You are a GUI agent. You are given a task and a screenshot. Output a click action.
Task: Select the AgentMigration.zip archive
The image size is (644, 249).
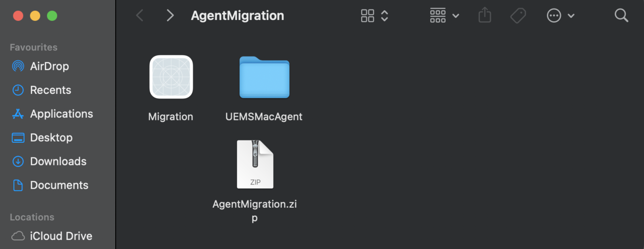(x=255, y=164)
